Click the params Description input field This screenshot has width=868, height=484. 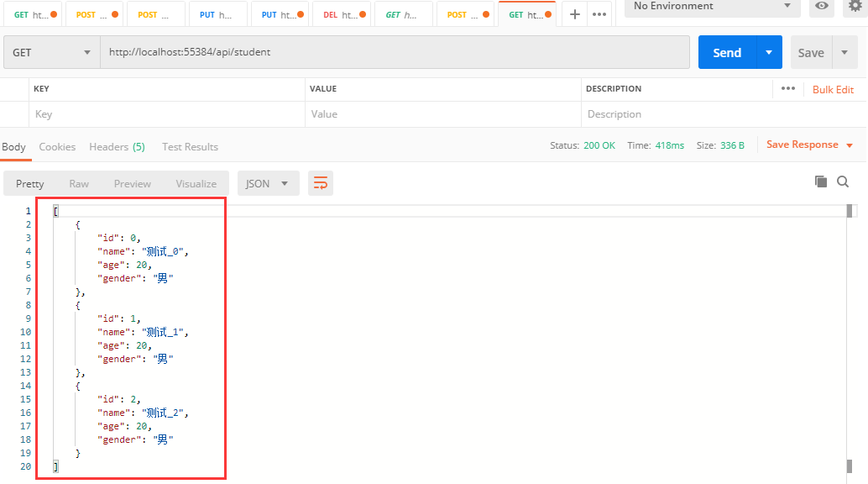pyautogui.click(x=724, y=114)
